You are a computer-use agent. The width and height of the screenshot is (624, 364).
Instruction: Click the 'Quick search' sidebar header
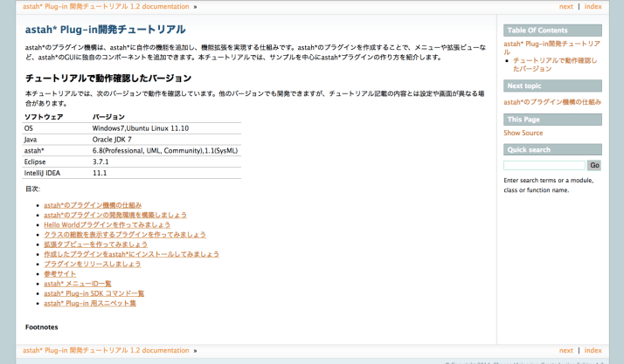click(x=552, y=150)
